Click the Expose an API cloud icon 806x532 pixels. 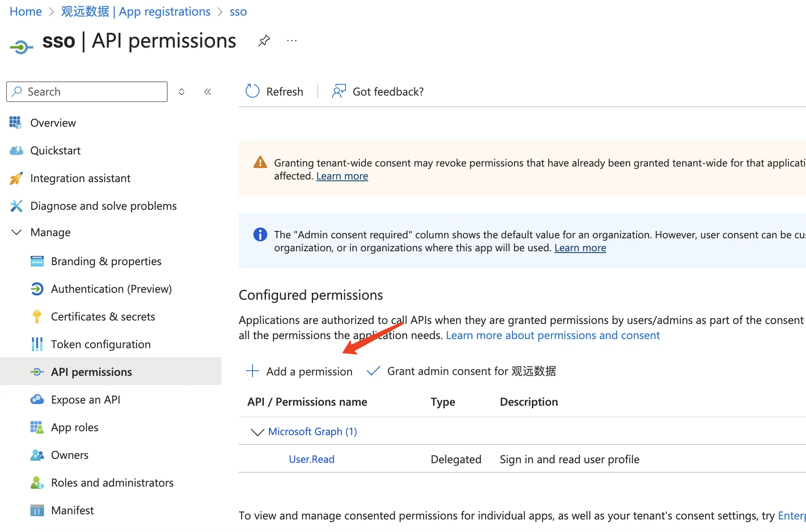37,400
